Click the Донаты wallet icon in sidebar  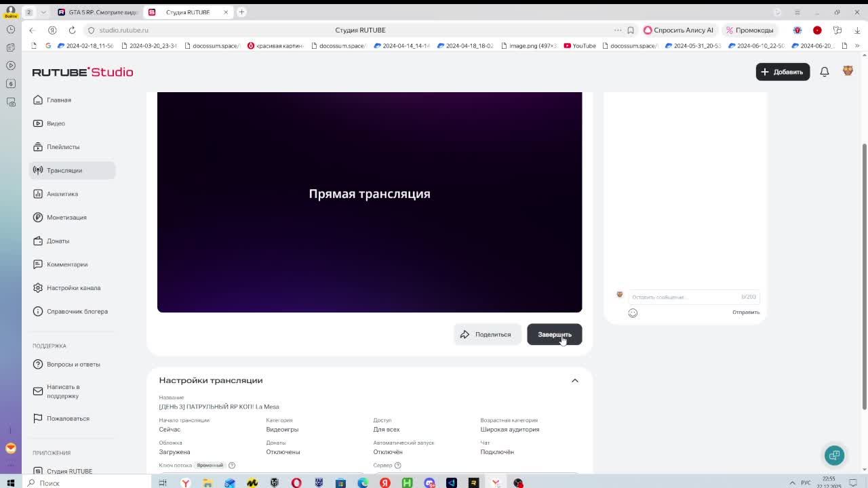coord(38,241)
